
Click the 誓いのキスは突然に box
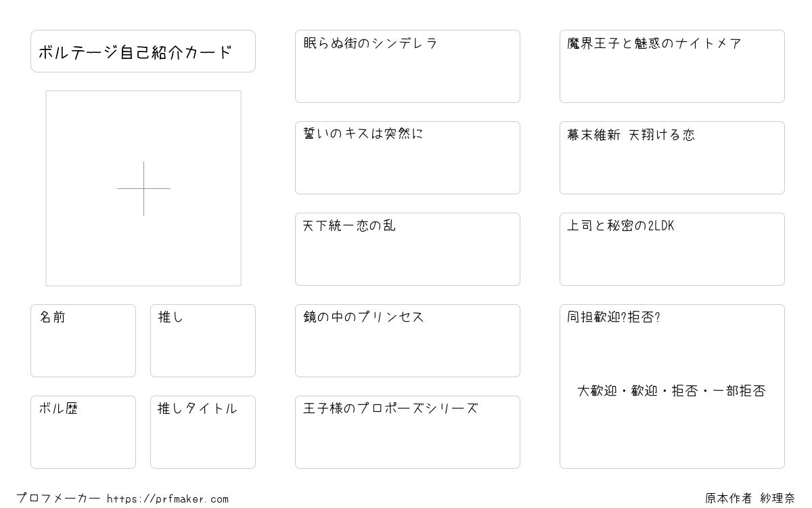(x=407, y=158)
